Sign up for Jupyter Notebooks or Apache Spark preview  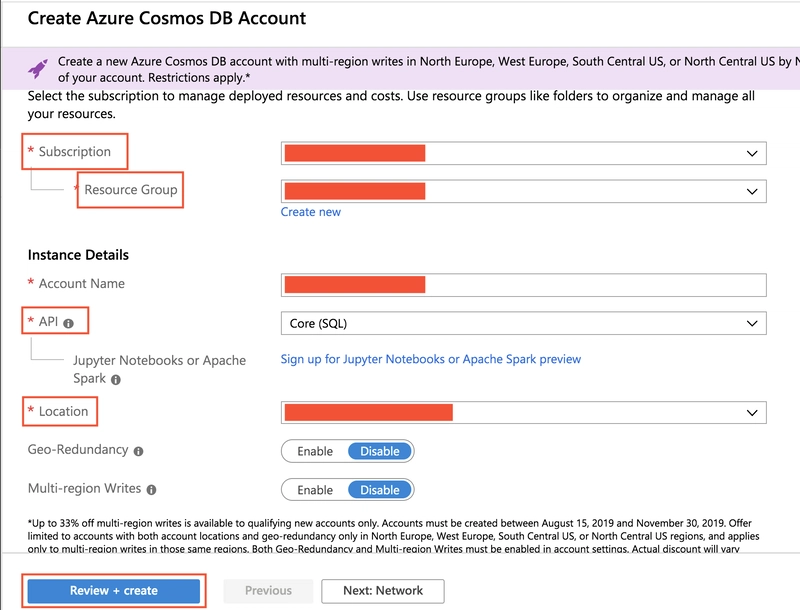click(x=431, y=360)
